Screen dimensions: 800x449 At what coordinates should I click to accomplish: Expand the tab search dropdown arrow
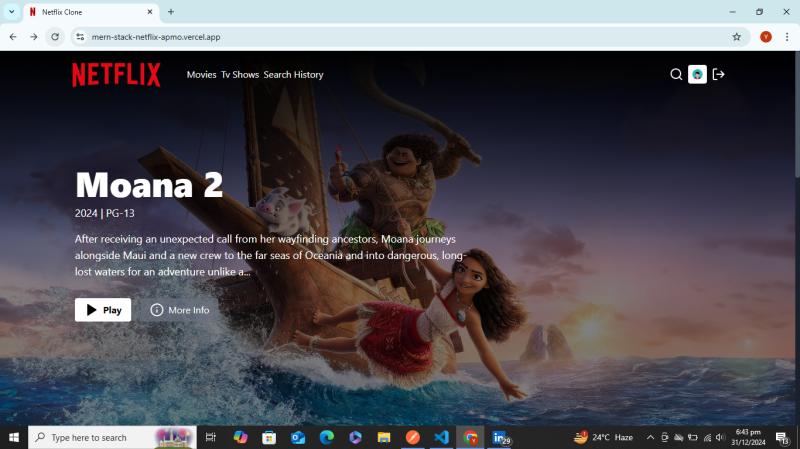[x=12, y=12]
